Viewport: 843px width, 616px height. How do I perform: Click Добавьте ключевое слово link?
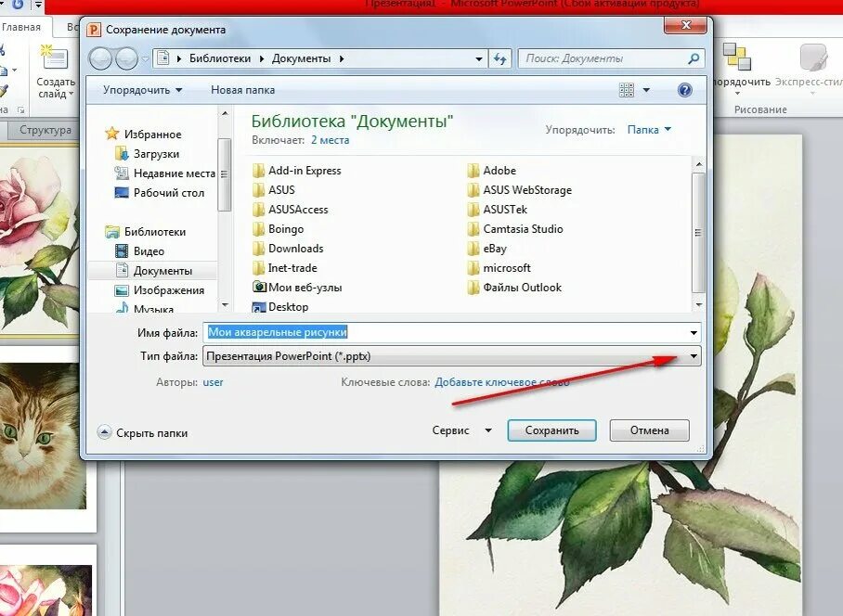pos(501,382)
